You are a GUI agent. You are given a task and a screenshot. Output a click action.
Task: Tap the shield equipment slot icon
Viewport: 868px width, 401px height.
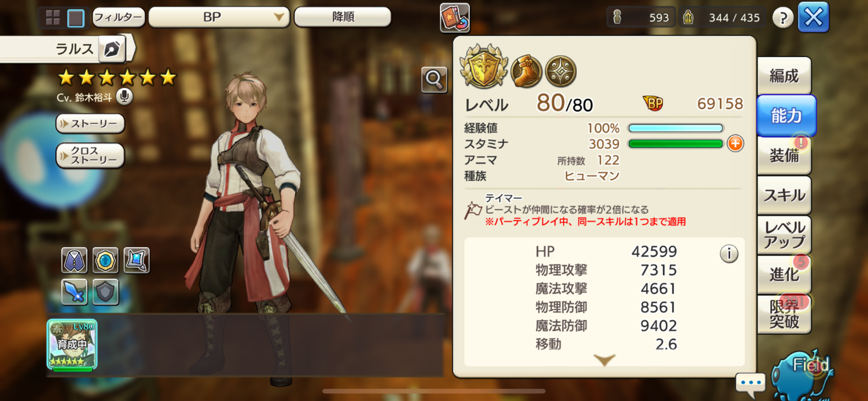click(x=105, y=292)
